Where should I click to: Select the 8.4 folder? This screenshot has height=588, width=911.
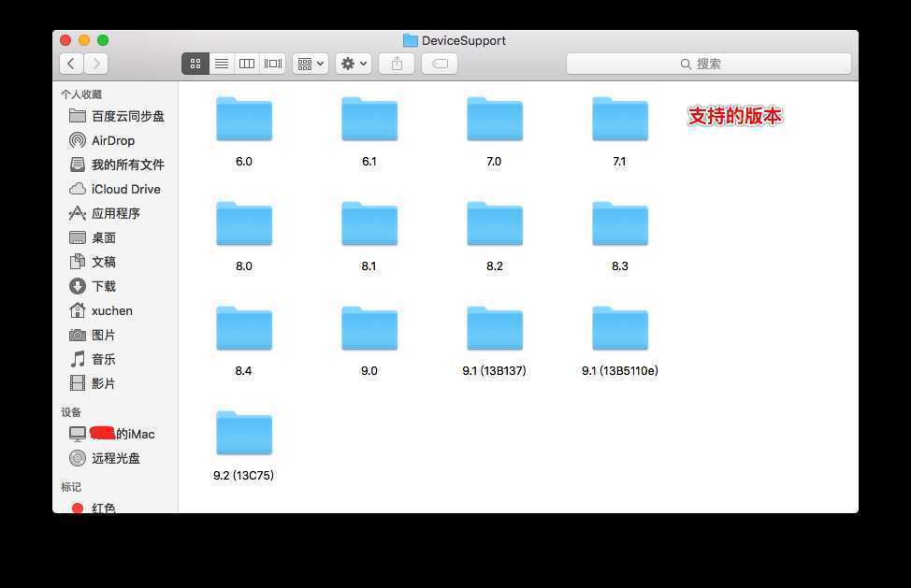point(244,328)
